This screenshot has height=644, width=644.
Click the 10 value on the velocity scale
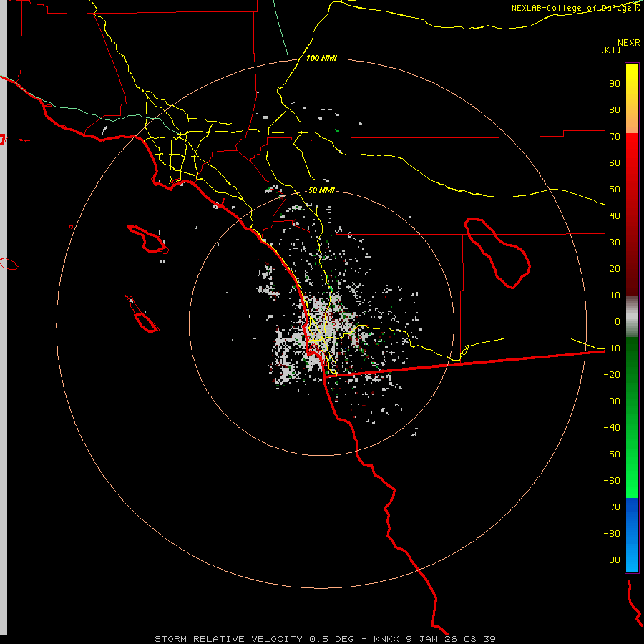click(x=615, y=296)
